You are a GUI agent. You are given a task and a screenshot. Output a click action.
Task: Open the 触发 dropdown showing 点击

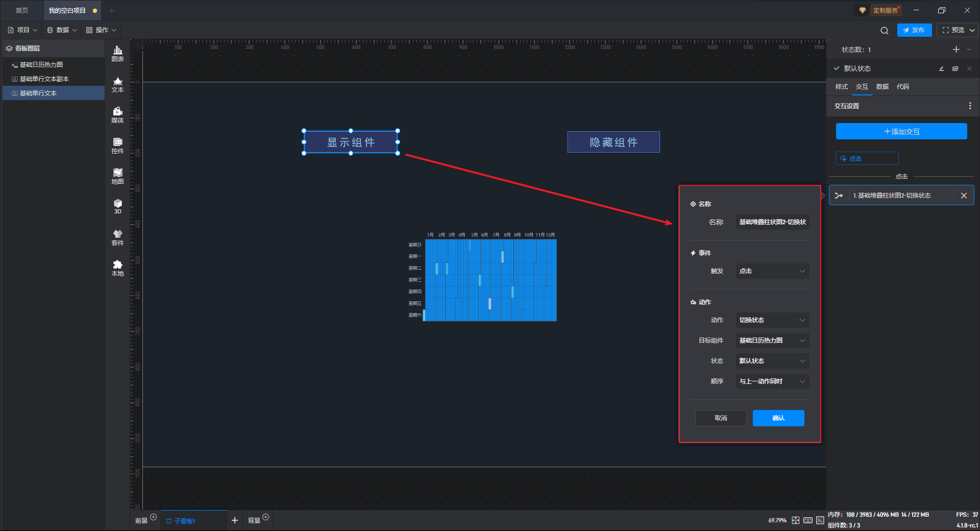[x=772, y=271]
